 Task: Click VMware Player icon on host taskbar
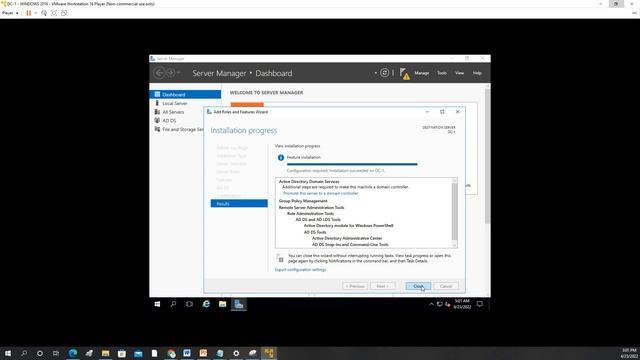(x=269, y=353)
